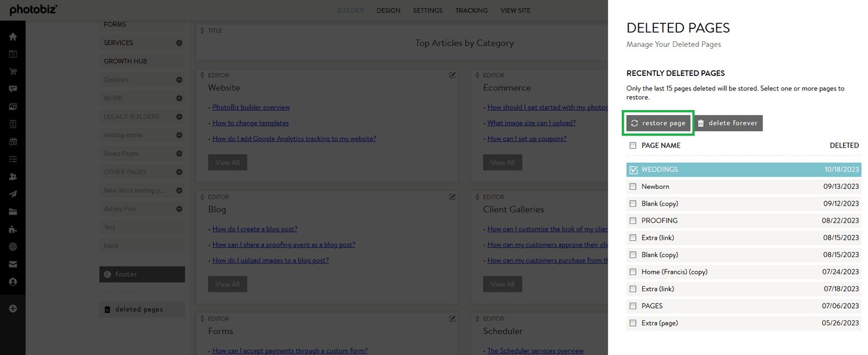Expand the New More landing p... arrow

pyautogui.click(x=179, y=191)
